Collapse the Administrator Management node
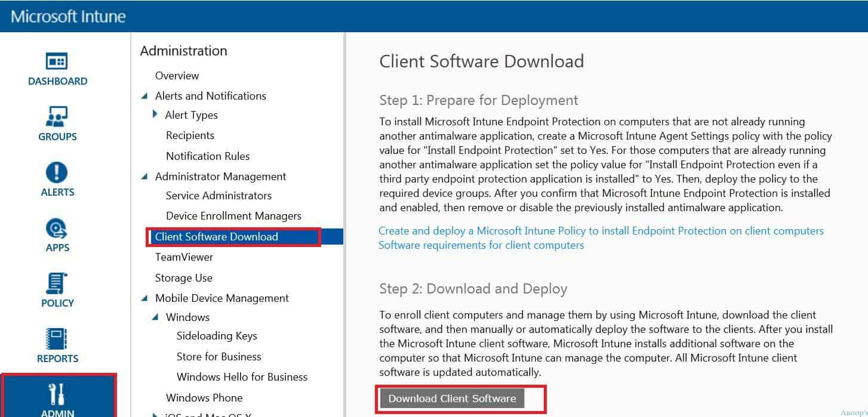This screenshot has height=417, width=868. tap(144, 177)
